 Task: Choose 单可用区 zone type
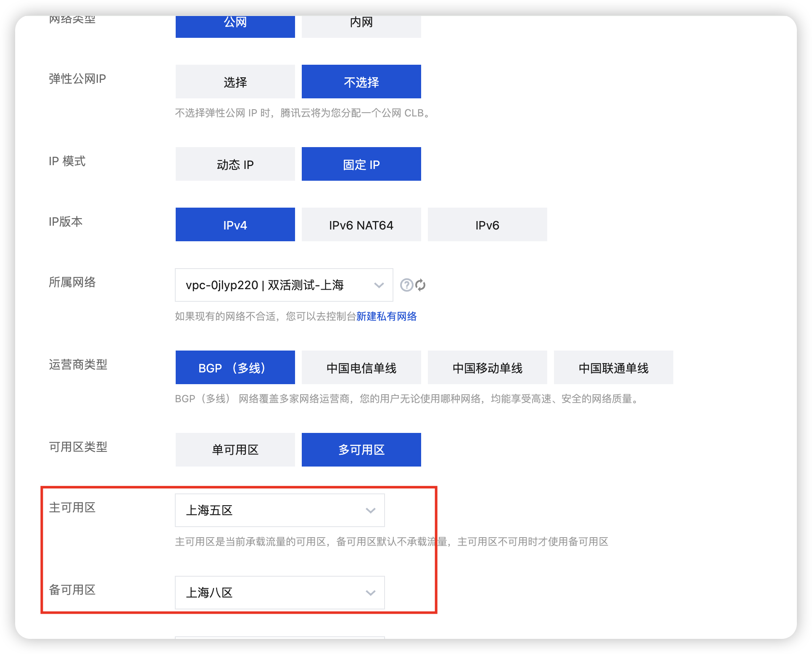(x=235, y=450)
